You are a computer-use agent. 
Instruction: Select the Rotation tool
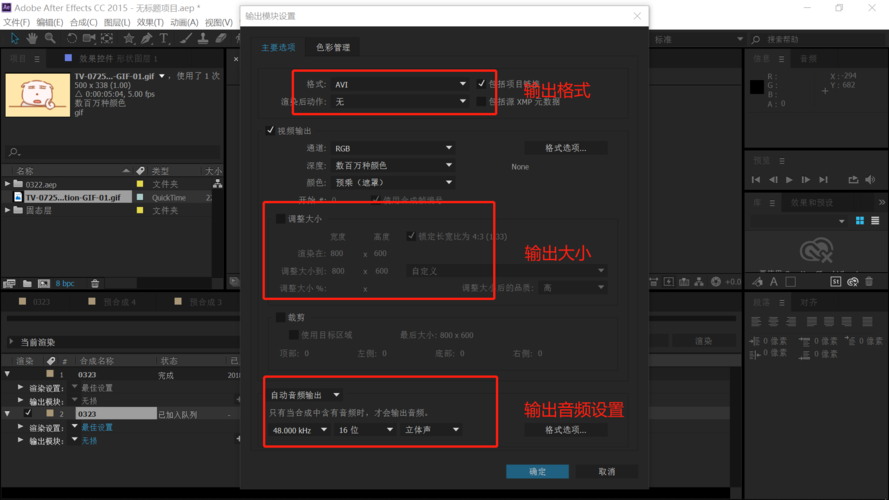71,39
